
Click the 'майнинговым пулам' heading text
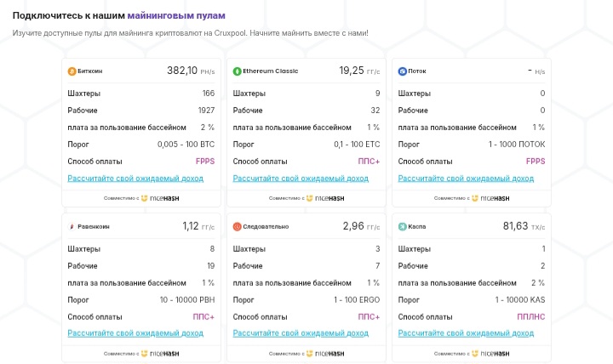tap(176, 16)
